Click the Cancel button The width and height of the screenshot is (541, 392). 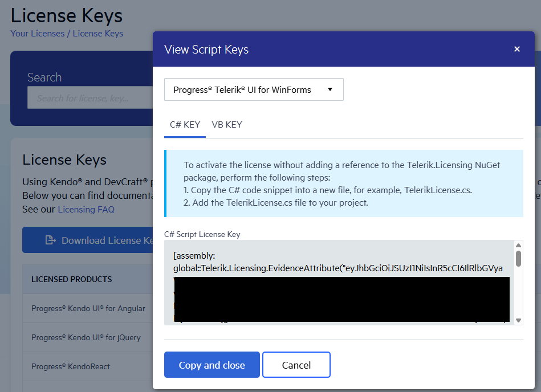pos(296,365)
